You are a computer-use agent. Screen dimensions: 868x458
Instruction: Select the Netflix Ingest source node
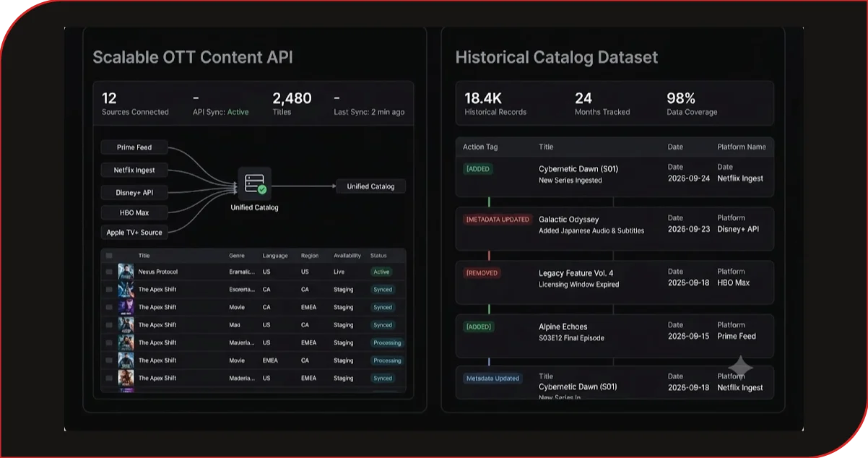pyautogui.click(x=134, y=170)
